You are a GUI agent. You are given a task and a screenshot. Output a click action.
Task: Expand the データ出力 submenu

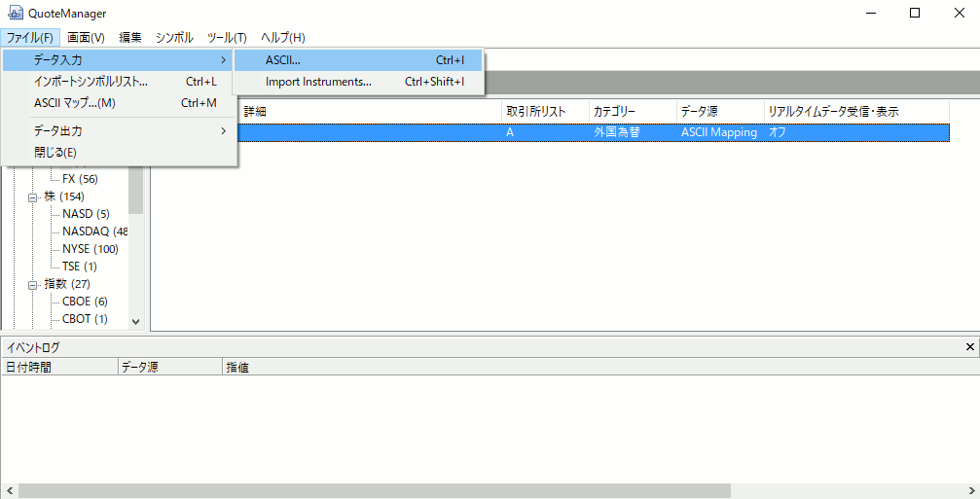[x=58, y=130]
